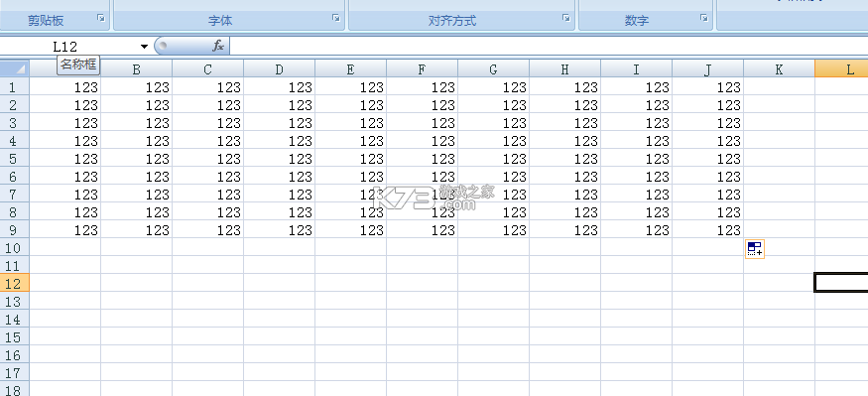Select column K header
Viewport: 868px width, 396px height.
coord(779,68)
